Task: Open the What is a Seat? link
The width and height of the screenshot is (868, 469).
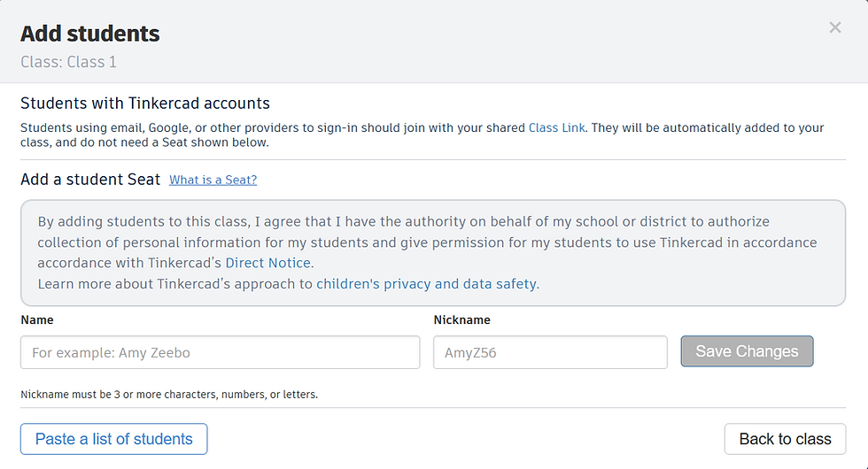Action: point(213,180)
